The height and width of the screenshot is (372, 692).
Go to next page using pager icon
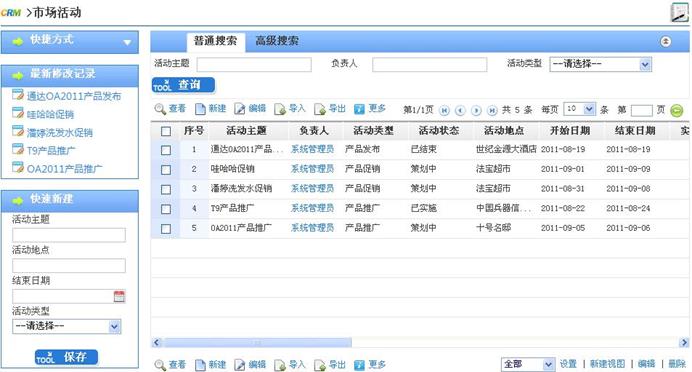[476, 110]
